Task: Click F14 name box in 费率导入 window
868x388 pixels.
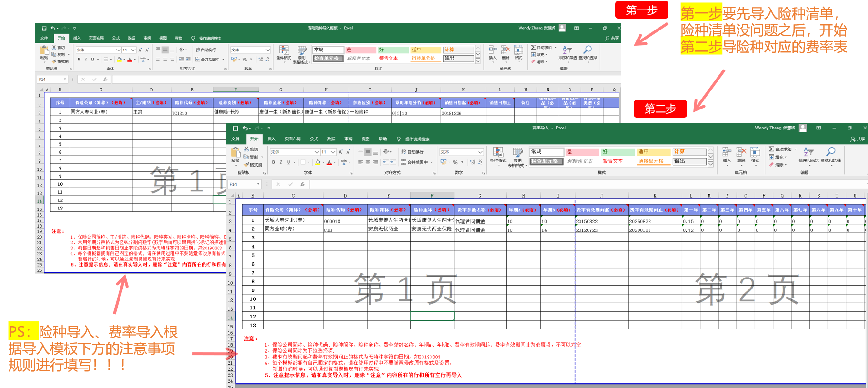Action: (x=242, y=184)
